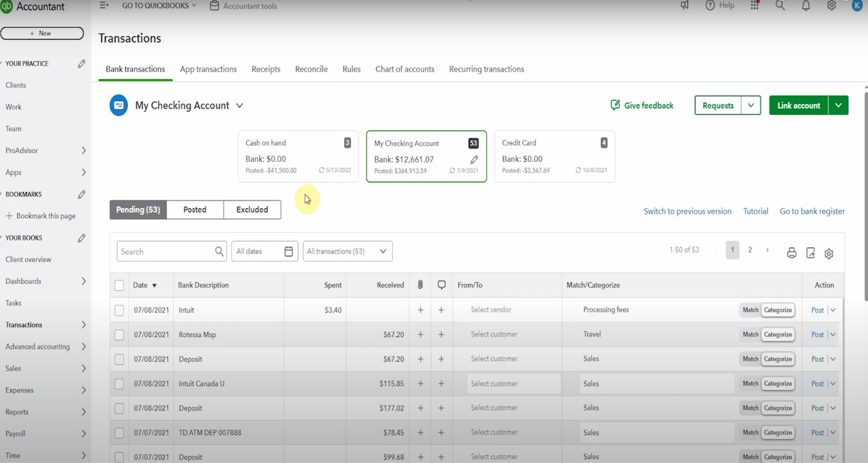The image size is (868, 463).
Task: Open the settings gear in top bar
Action: pos(831,5)
